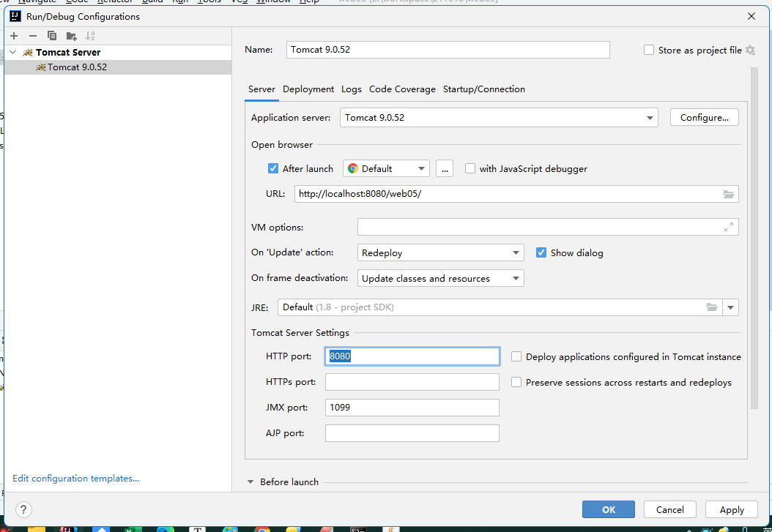Switch to the Deployment tab
Image resolution: width=772 pixels, height=532 pixels.
pos(308,89)
